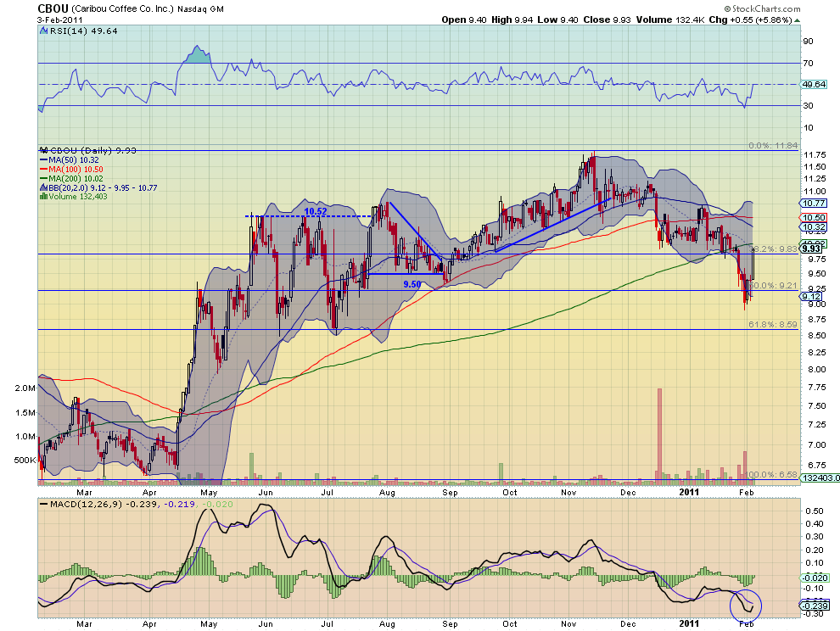Image resolution: width=840 pixels, height=631 pixels.
Task: Click the "90" RSI axis label
Action: coord(808,42)
